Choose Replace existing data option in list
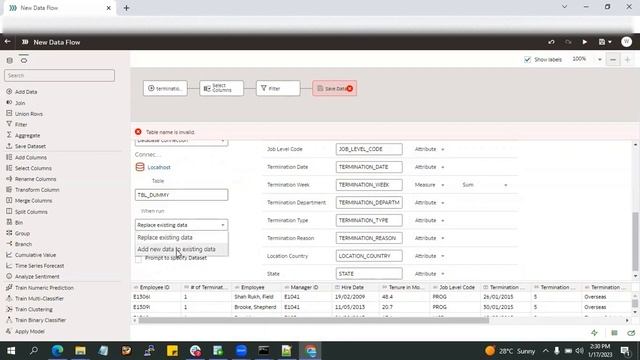The width and height of the screenshot is (640, 360). [x=182, y=237]
